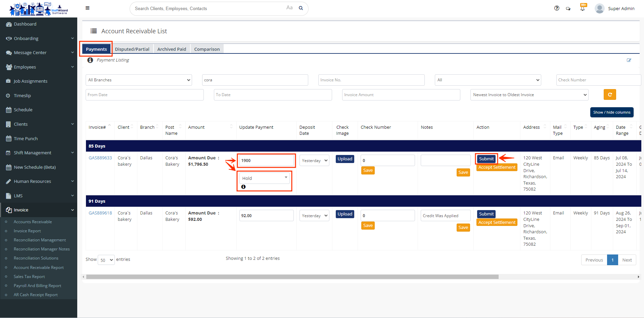Click the horizontal table scrollbar
Viewport: 644px width, 318px height.
292,277
